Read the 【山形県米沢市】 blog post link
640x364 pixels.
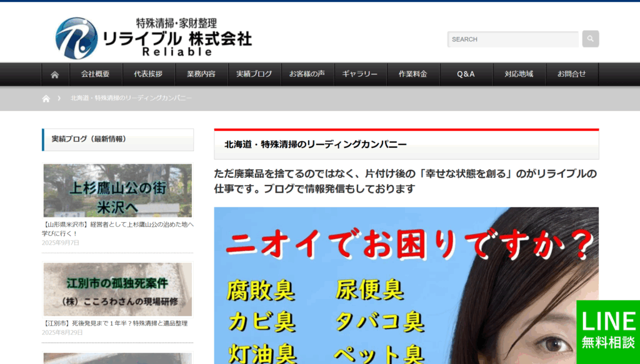point(117,229)
